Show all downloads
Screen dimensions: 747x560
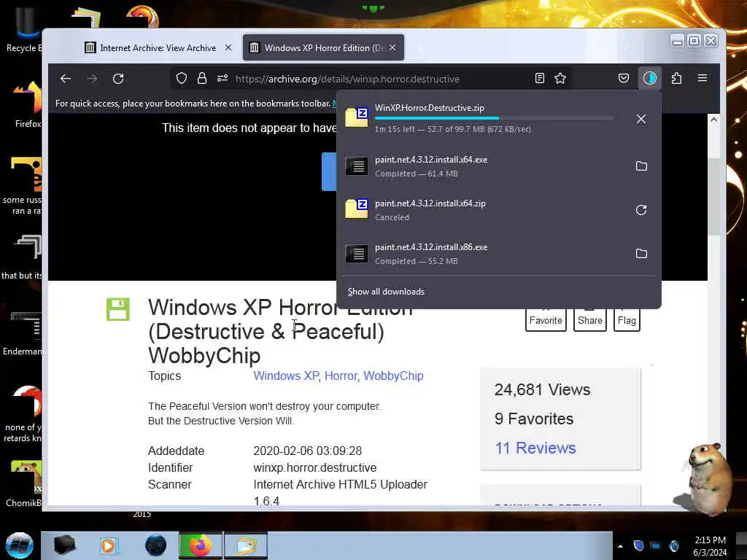(386, 292)
